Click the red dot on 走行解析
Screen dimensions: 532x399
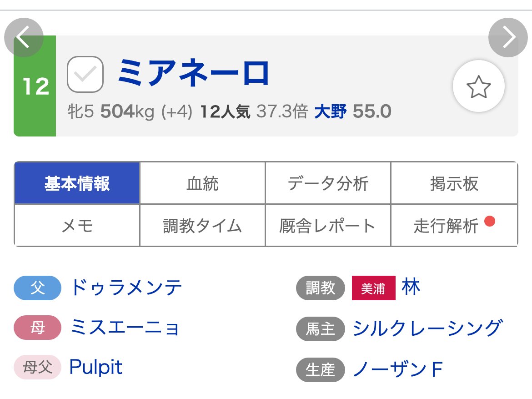(x=489, y=221)
